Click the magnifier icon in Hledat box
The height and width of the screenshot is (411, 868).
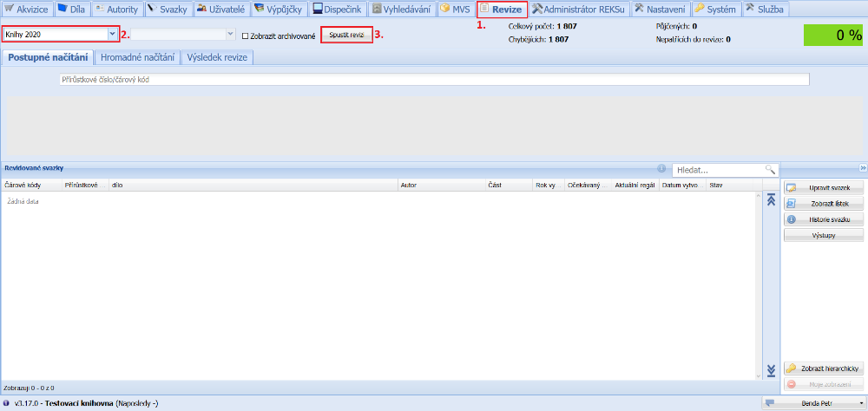pos(769,170)
